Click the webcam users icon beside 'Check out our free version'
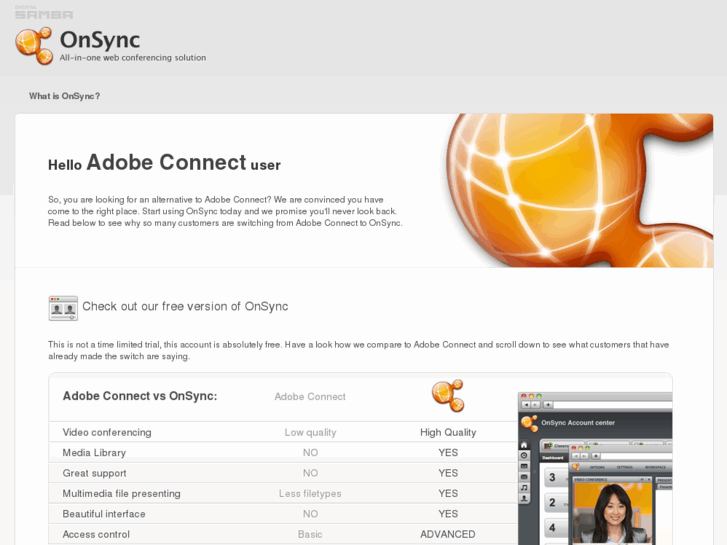 pyautogui.click(x=63, y=308)
